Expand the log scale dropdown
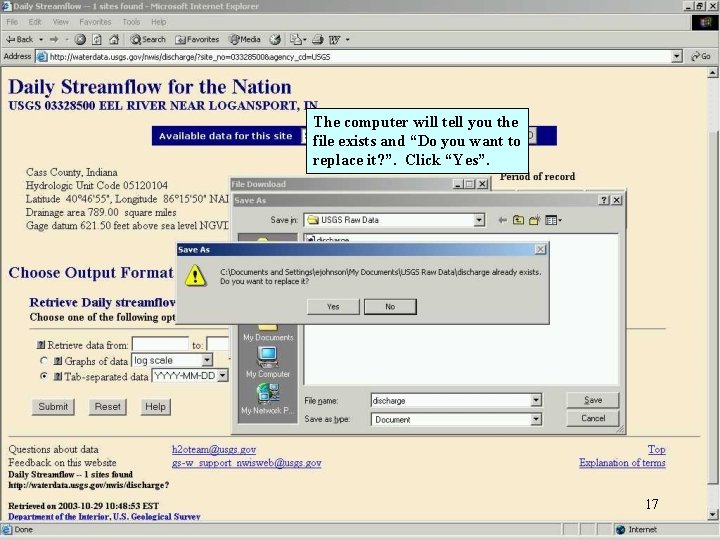Screen dimensions: 720x540 tap(207, 360)
